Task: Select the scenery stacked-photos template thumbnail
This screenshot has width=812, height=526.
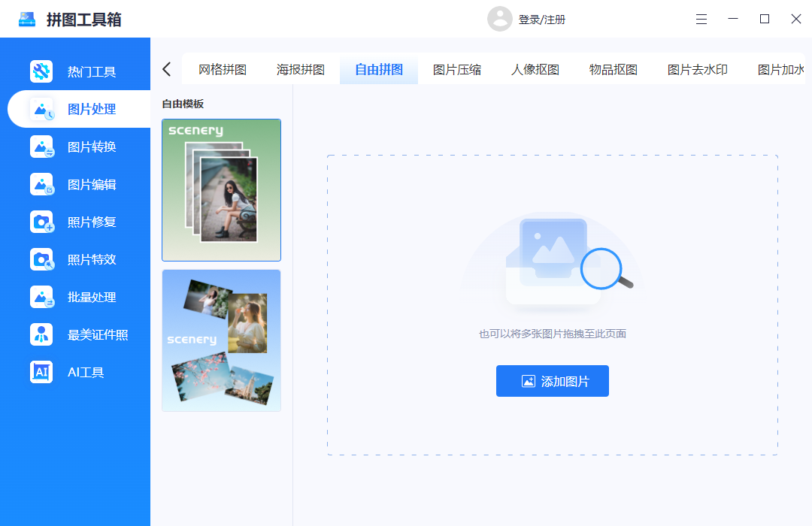Action: [221, 189]
